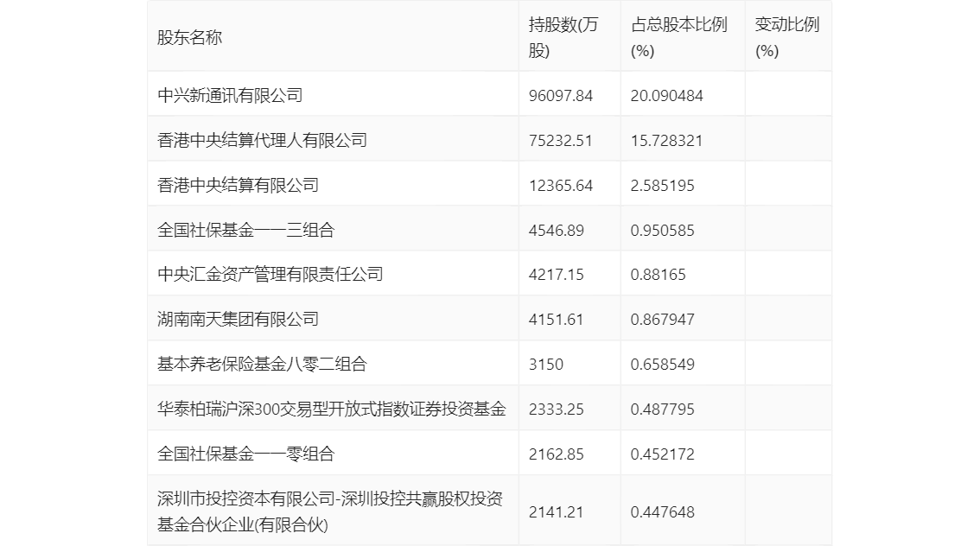The height and width of the screenshot is (546, 980).
Task: Select shareholder 湖南南天集团有限公司
Action: click(239, 320)
